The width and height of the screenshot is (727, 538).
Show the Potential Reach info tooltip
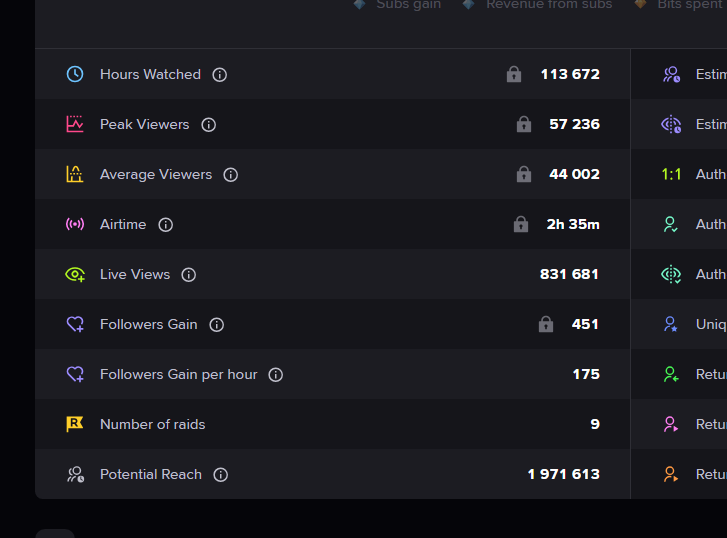coord(221,474)
